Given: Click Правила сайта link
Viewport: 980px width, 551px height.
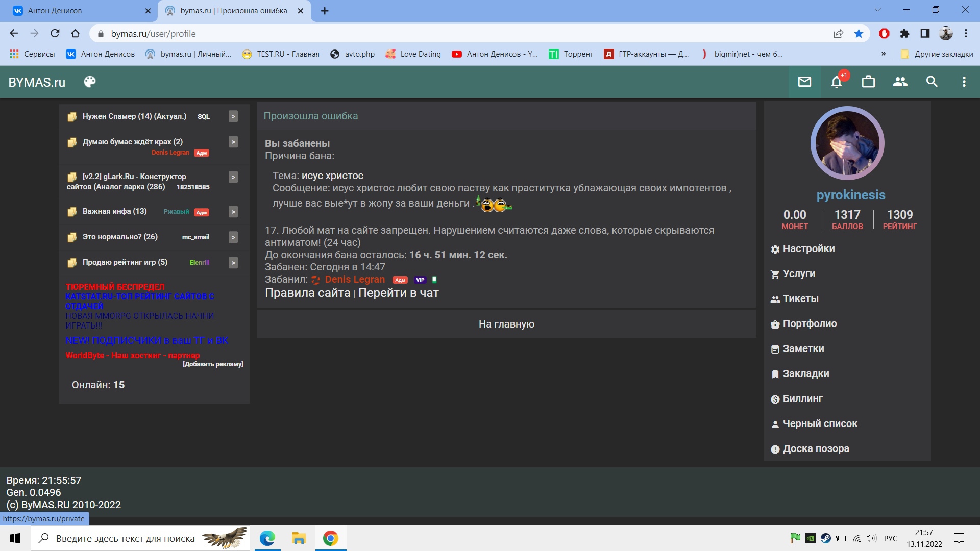Looking at the screenshot, I should tap(306, 292).
